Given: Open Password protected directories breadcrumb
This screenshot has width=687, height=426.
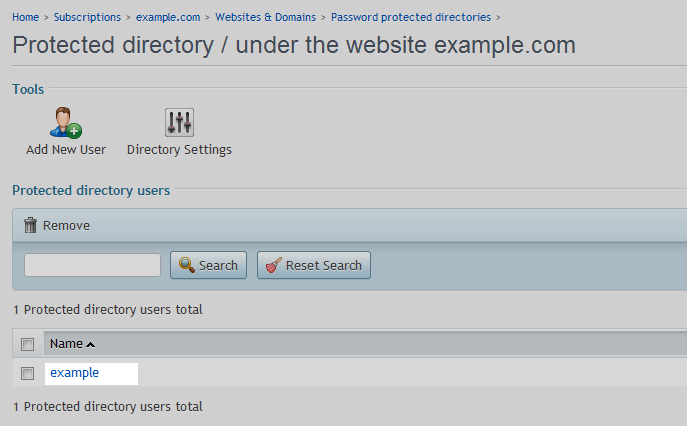Looking at the screenshot, I should click(x=411, y=17).
